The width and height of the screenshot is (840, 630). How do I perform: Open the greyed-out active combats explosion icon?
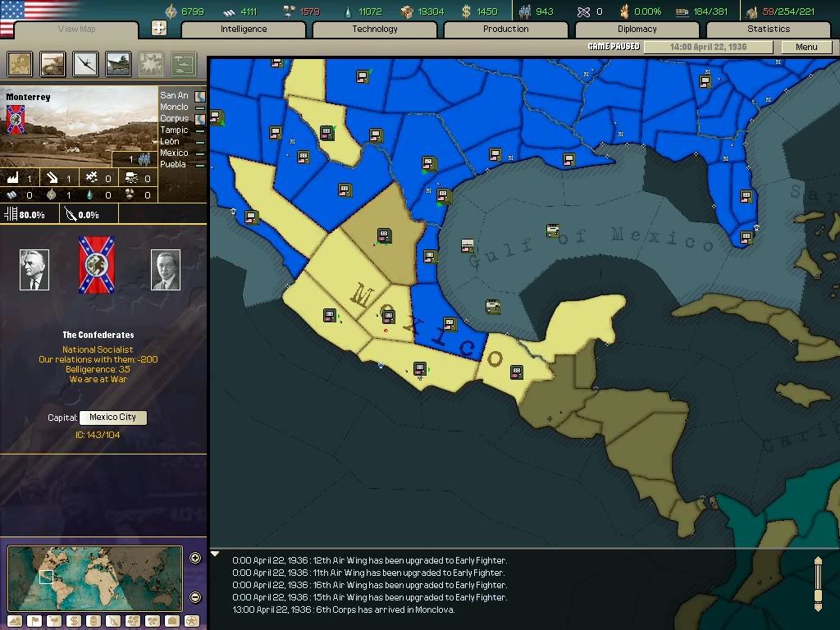click(x=151, y=64)
